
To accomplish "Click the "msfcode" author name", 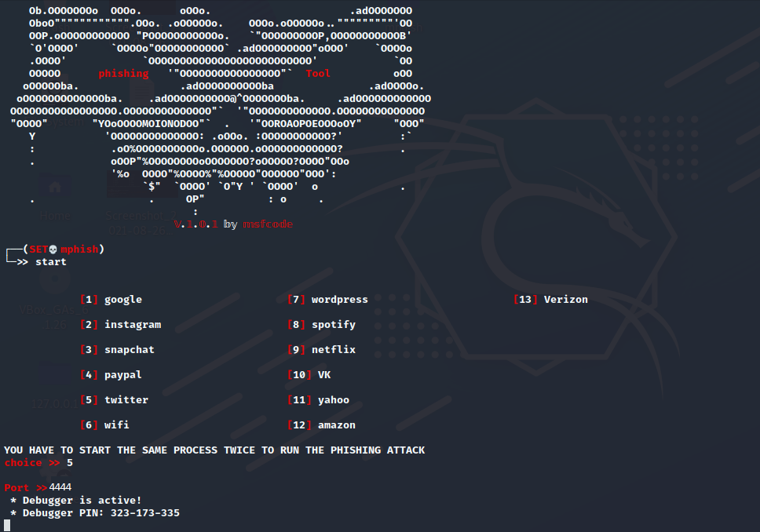I will point(268,224).
